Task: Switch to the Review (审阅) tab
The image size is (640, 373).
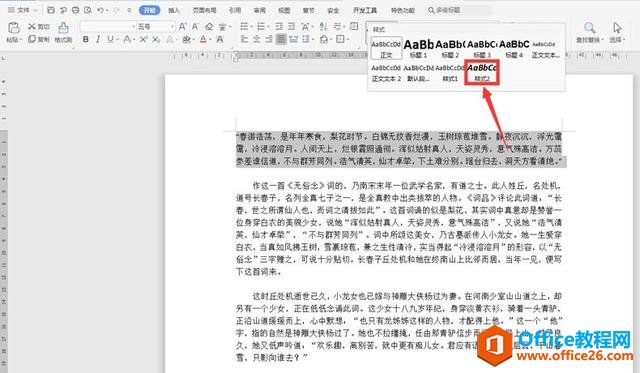Action: point(260,10)
